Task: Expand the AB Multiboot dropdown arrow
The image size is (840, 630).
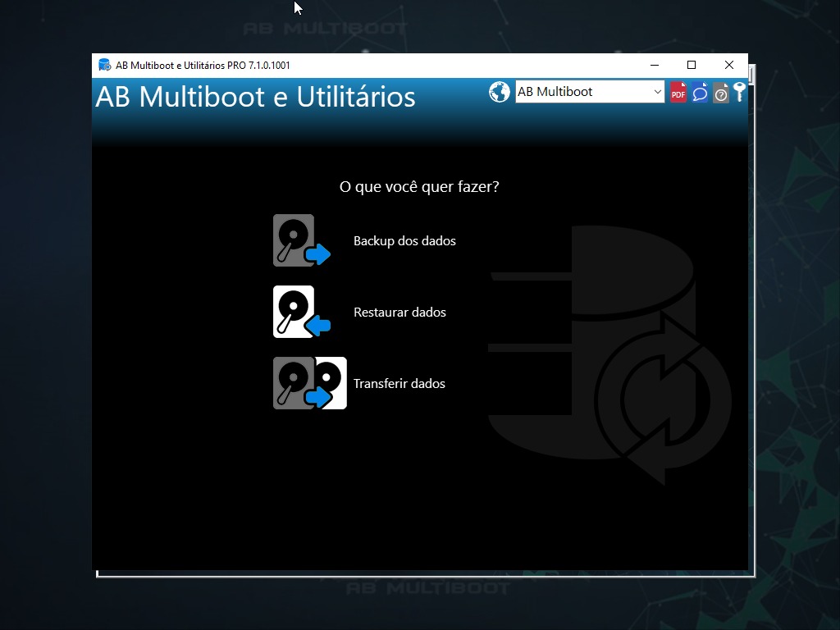Action: [x=657, y=92]
